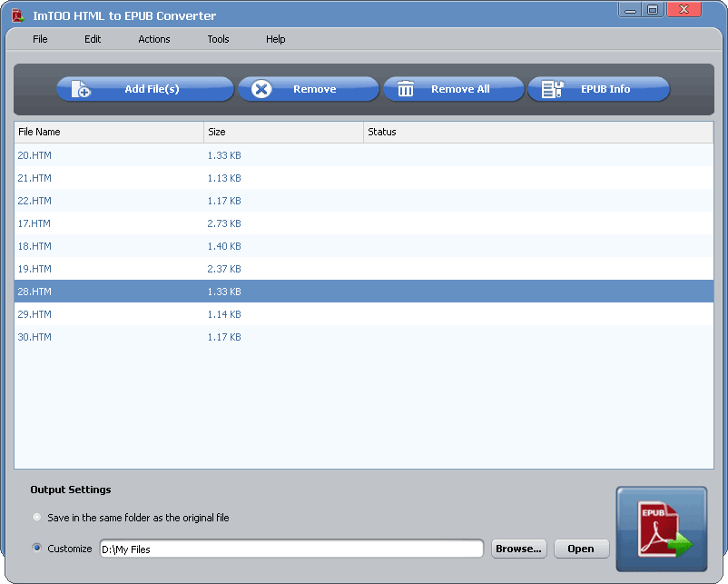Screen dimensions: 728x584
Task: Open the File menu
Action: [40, 39]
